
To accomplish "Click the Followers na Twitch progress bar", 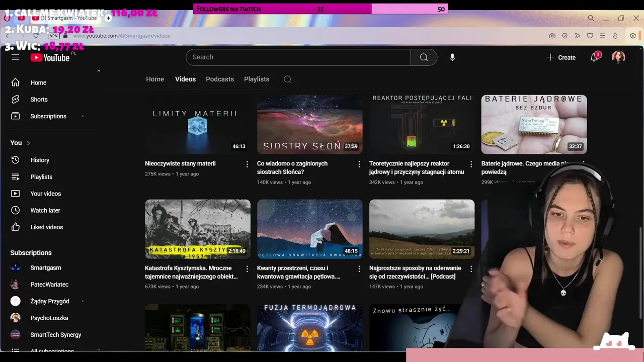I will point(320,9).
